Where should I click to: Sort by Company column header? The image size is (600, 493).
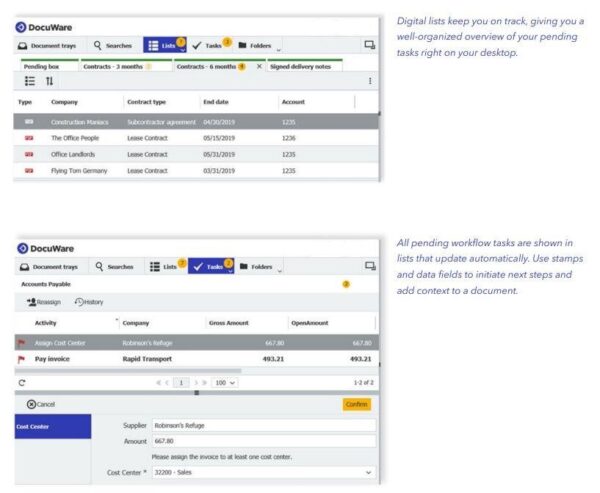point(64,102)
